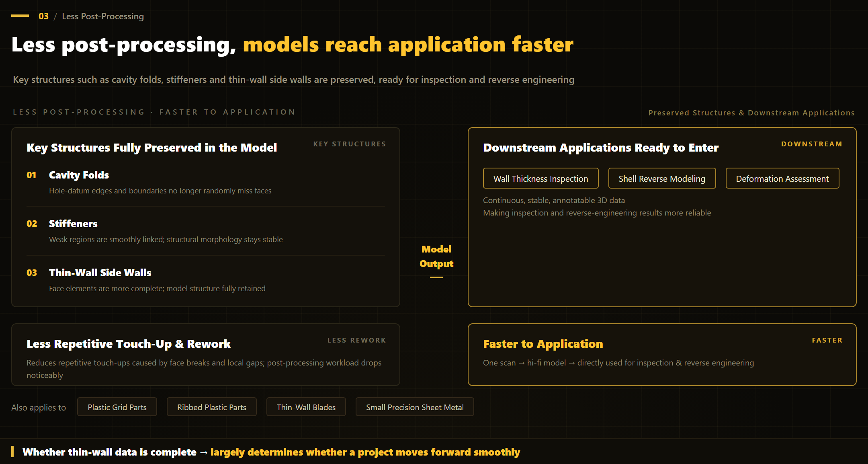Click the DOWNSTREAM card label
Screen dimensions: 868x464
812,144
